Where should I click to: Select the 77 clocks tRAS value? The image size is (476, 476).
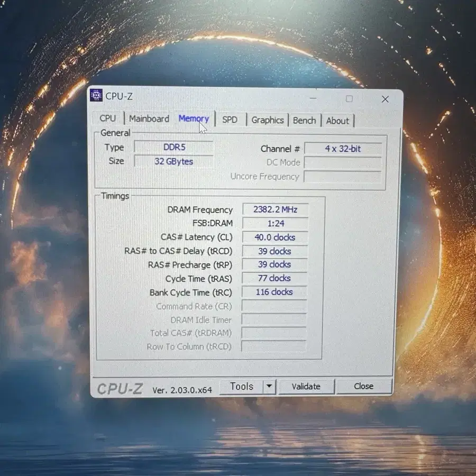274,278
